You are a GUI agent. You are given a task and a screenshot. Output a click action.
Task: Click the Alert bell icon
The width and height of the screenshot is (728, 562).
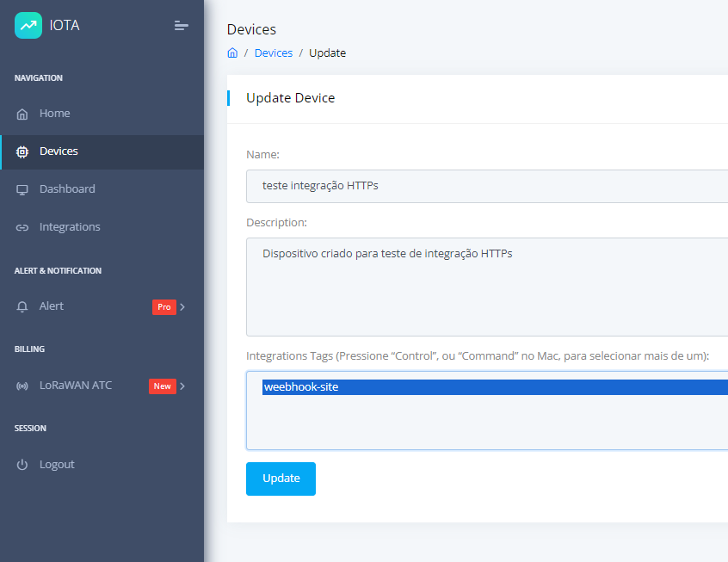click(x=22, y=306)
